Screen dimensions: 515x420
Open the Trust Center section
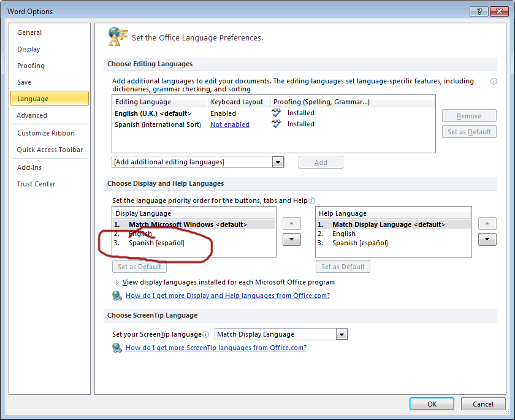[x=38, y=183]
